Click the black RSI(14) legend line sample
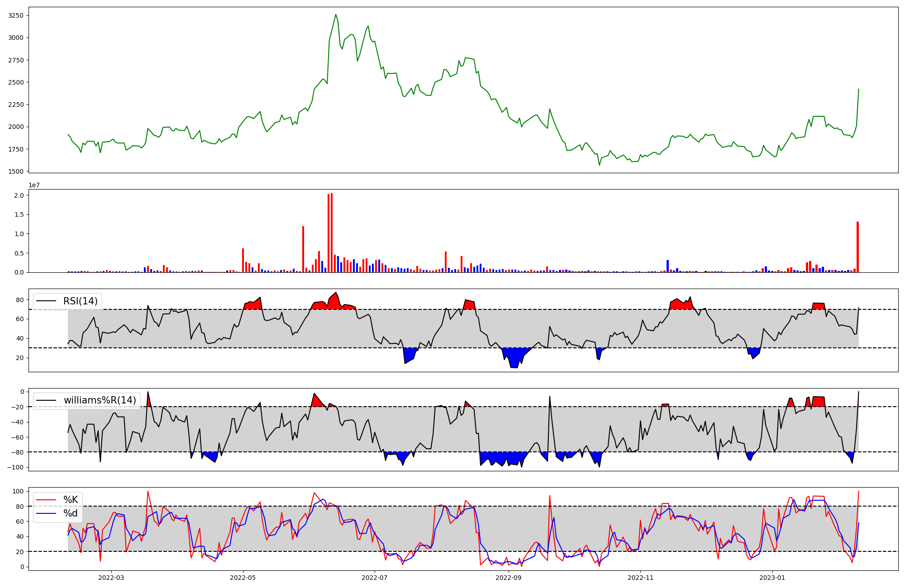The height and width of the screenshot is (588, 905). pyautogui.click(x=46, y=301)
